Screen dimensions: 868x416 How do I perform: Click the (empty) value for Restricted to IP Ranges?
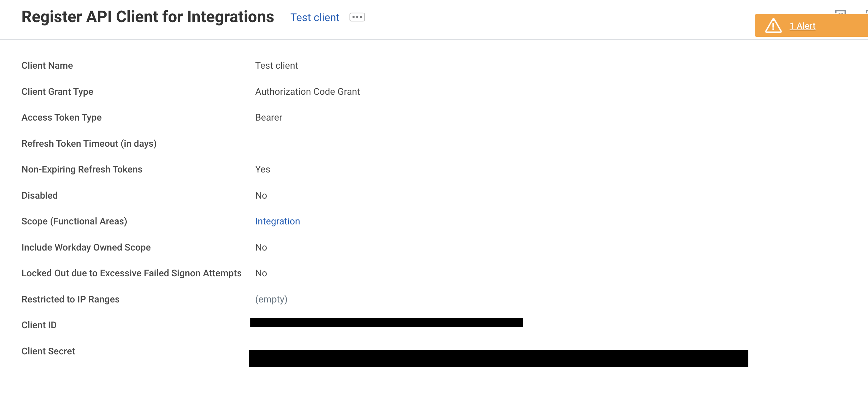[271, 299]
